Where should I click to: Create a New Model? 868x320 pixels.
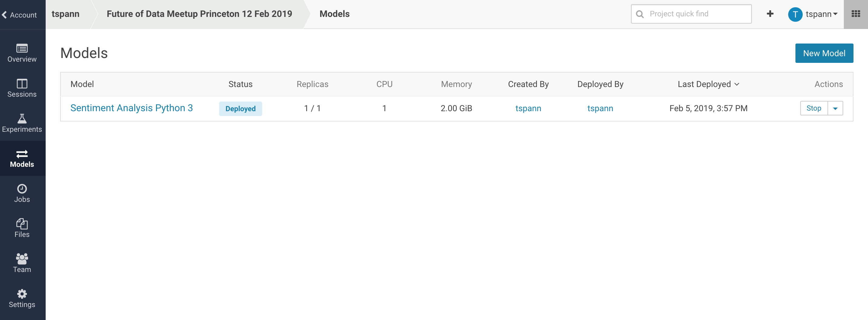coord(824,53)
